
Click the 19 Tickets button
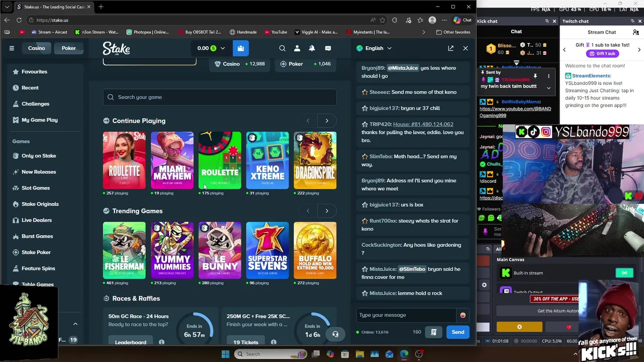[246, 342]
